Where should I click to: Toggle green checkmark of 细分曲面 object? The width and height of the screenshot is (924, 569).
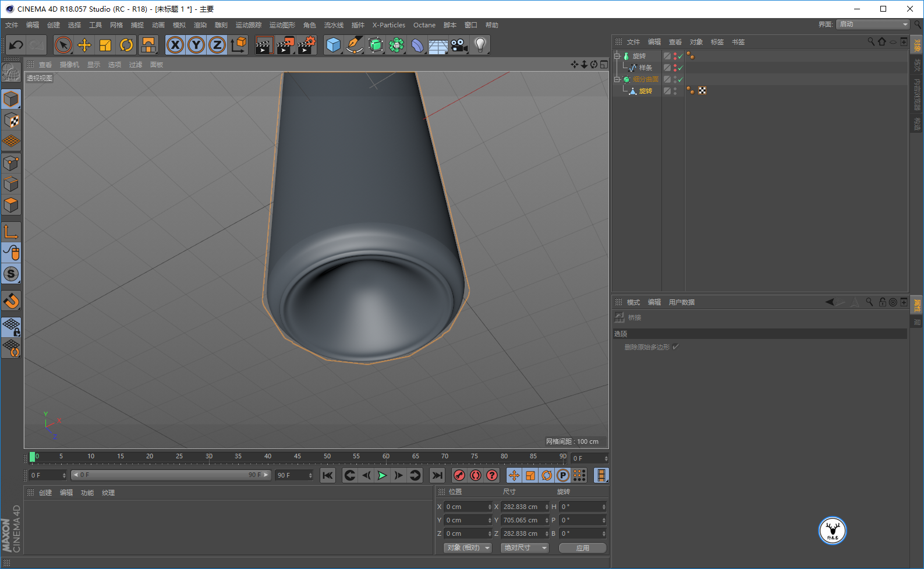[681, 79]
